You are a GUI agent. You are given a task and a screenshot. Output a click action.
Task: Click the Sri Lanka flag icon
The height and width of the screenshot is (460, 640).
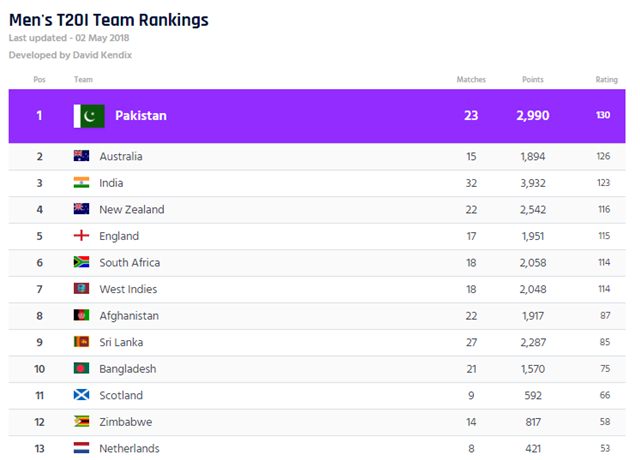click(81, 342)
